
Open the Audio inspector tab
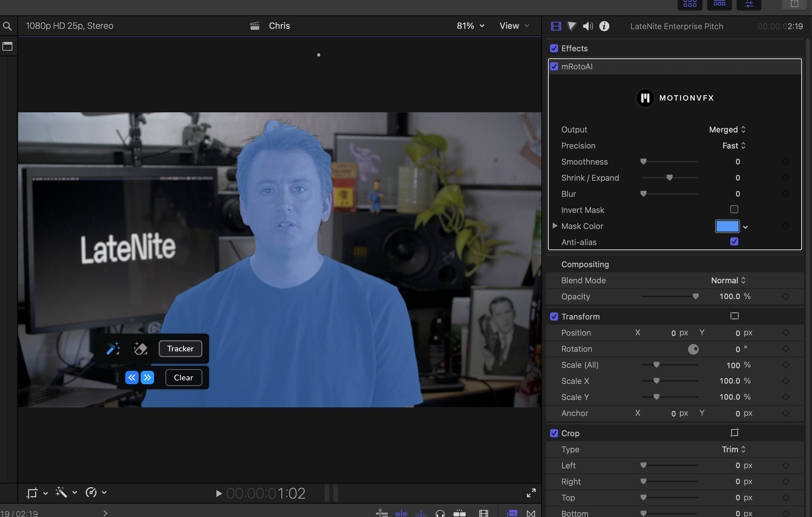click(588, 26)
